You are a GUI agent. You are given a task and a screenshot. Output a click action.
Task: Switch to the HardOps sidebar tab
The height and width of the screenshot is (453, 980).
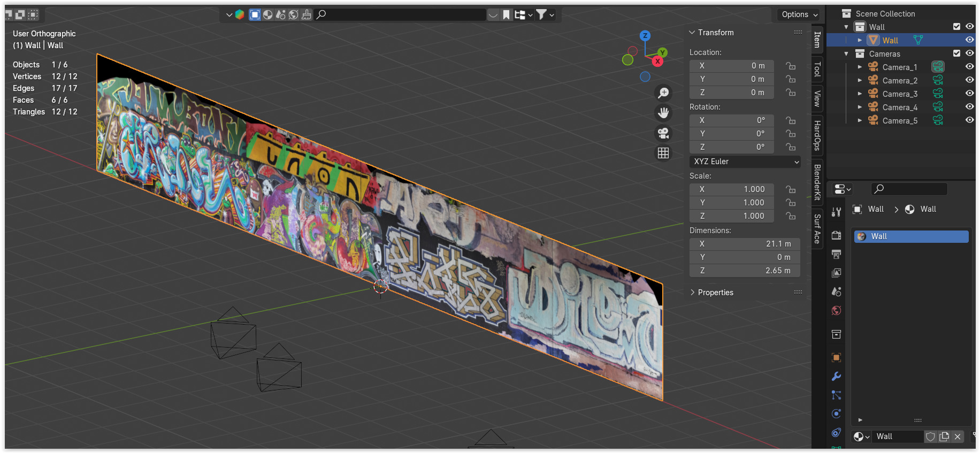coord(817,135)
